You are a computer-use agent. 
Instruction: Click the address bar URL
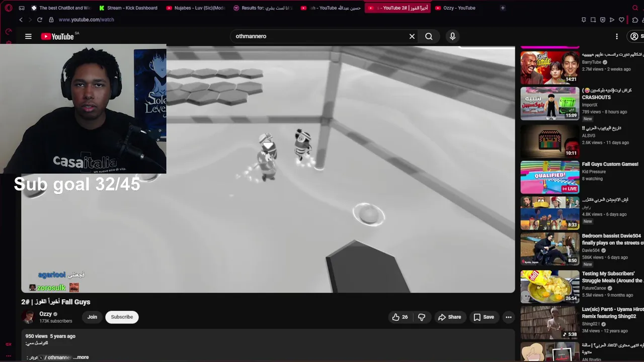tap(86, 20)
